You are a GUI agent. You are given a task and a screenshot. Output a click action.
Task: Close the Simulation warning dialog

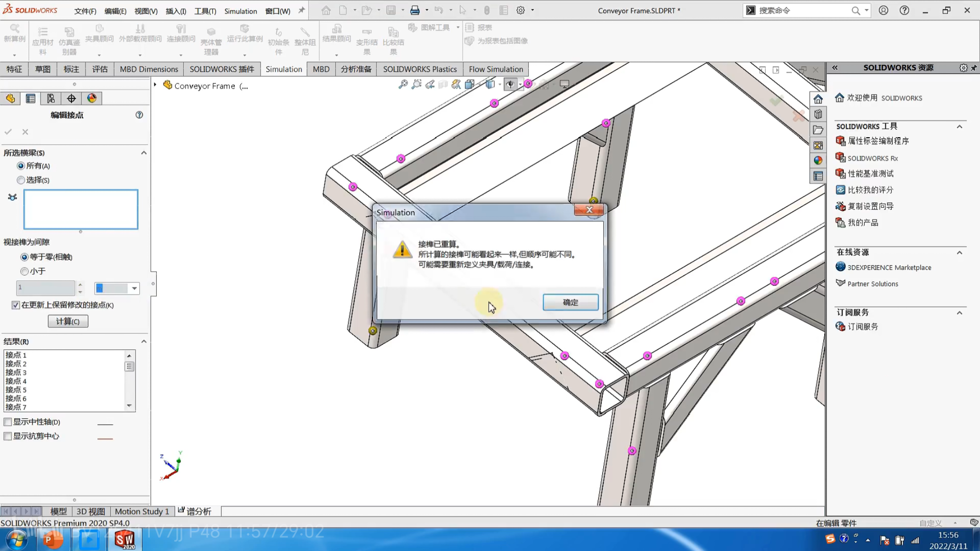[589, 210]
